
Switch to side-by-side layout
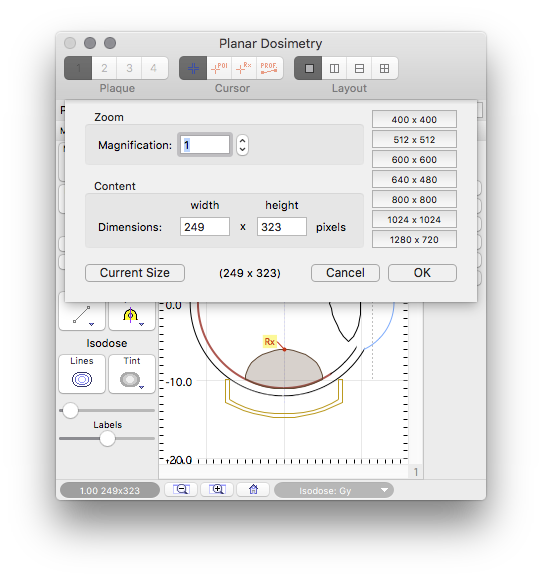334,68
